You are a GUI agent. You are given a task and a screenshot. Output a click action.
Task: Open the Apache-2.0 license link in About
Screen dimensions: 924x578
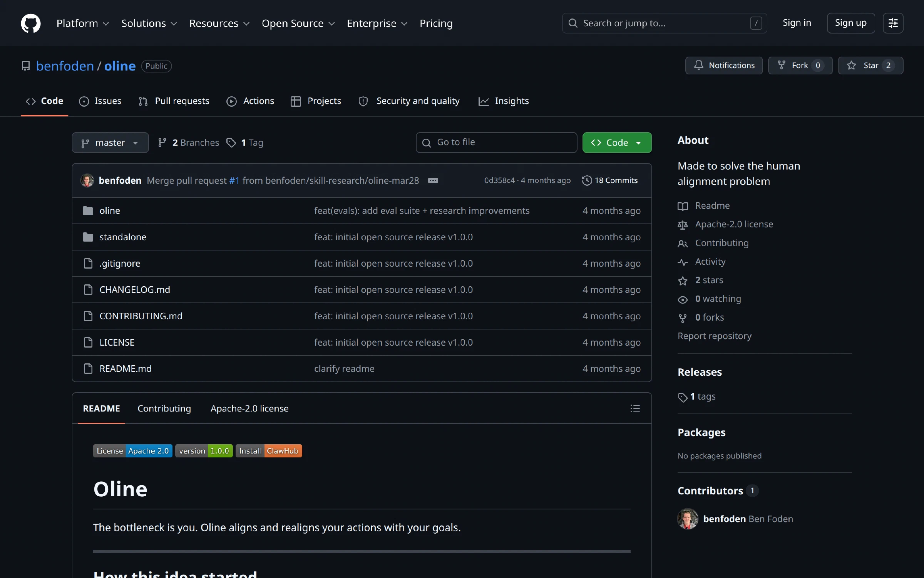(x=725, y=224)
